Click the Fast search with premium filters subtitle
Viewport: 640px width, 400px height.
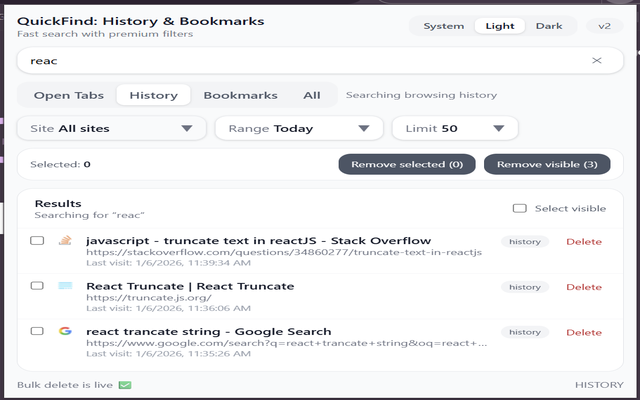pos(105,34)
